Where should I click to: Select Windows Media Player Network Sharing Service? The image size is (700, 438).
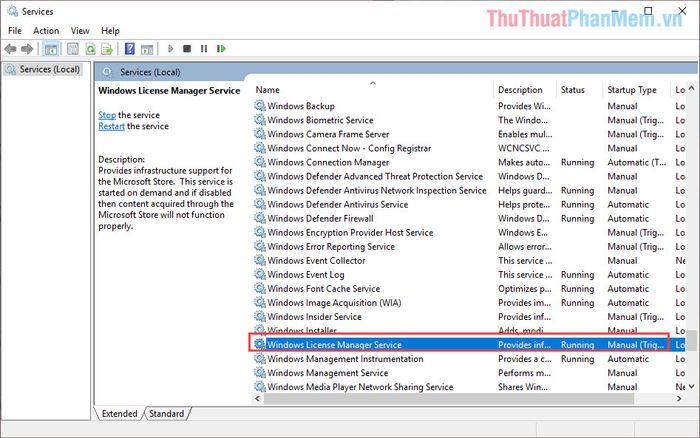click(360, 387)
